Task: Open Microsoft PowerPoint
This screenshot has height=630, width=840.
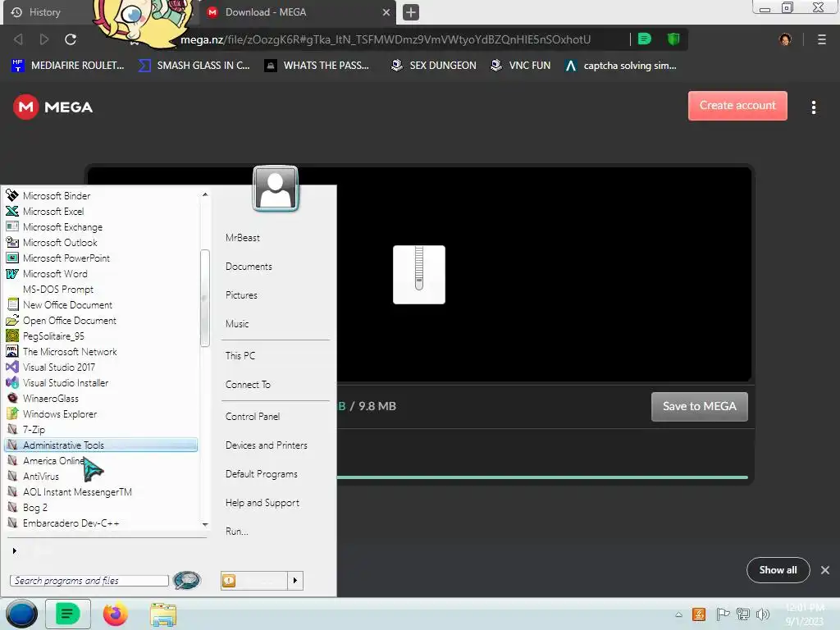Action: [x=66, y=258]
